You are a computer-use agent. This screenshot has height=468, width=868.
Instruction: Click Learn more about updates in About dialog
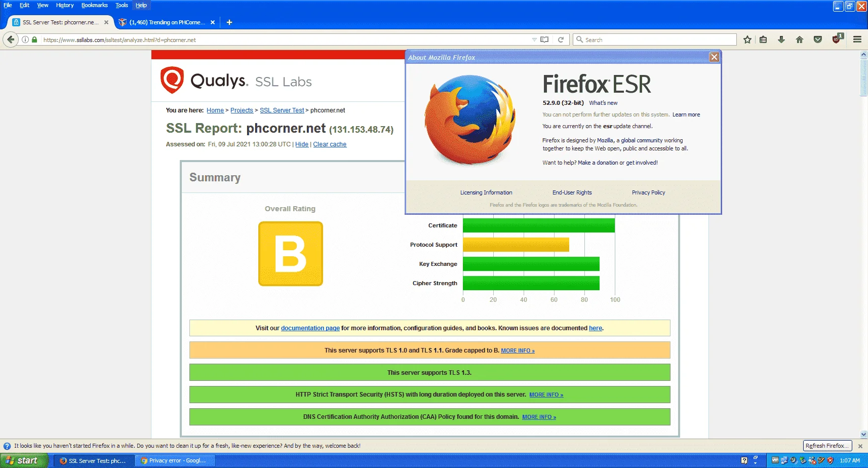(686, 114)
